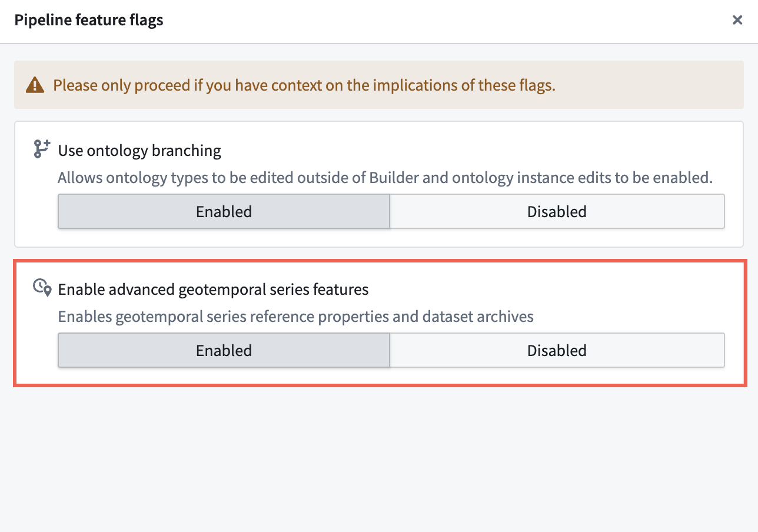Select Enabled for the geotemporal series flag
The image size is (758, 532).
click(224, 350)
